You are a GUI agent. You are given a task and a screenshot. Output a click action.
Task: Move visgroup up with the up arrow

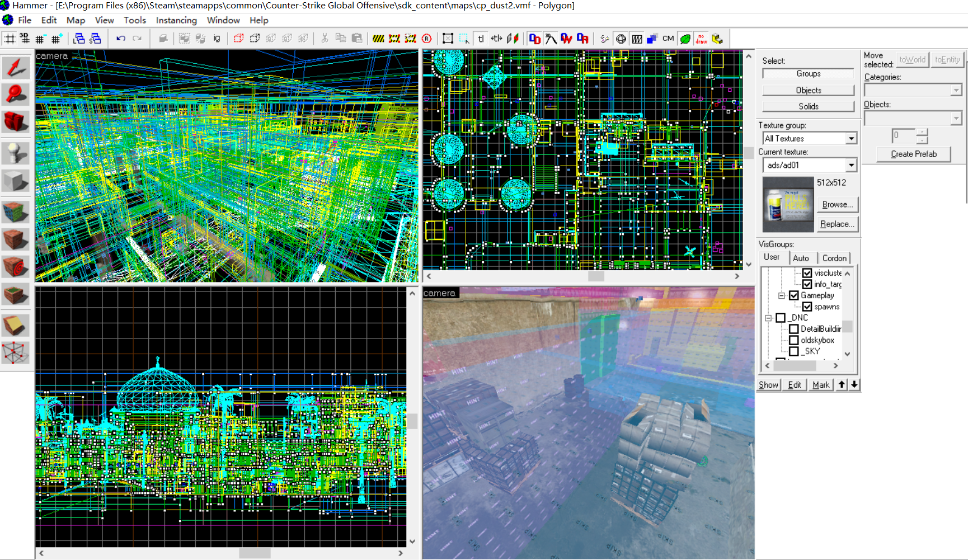[842, 385]
